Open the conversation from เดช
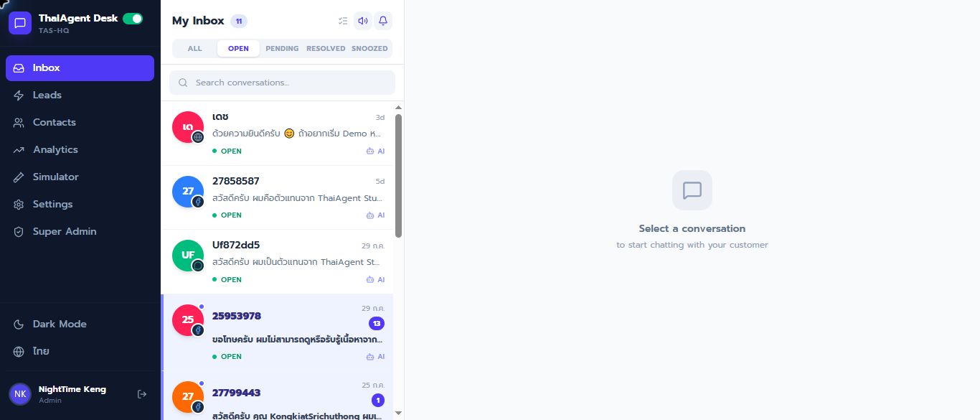980x420 pixels. (277, 134)
